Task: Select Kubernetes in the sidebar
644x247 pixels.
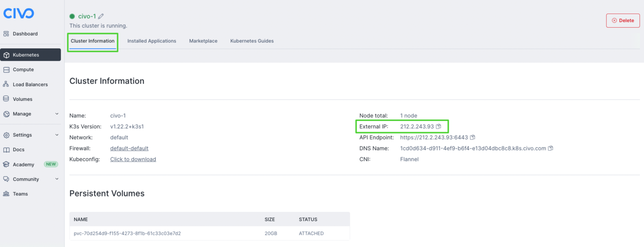Action: pyautogui.click(x=31, y=55)
